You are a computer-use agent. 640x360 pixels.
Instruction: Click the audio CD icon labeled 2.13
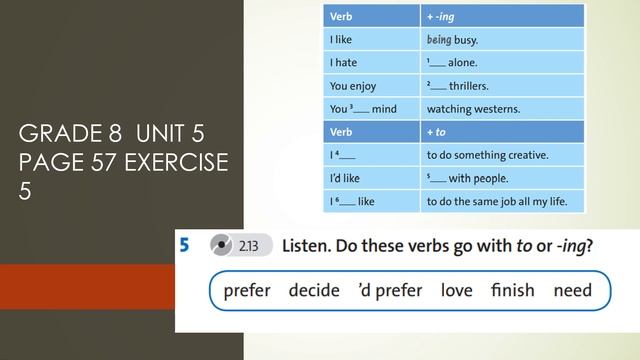(x=221, y=245)
